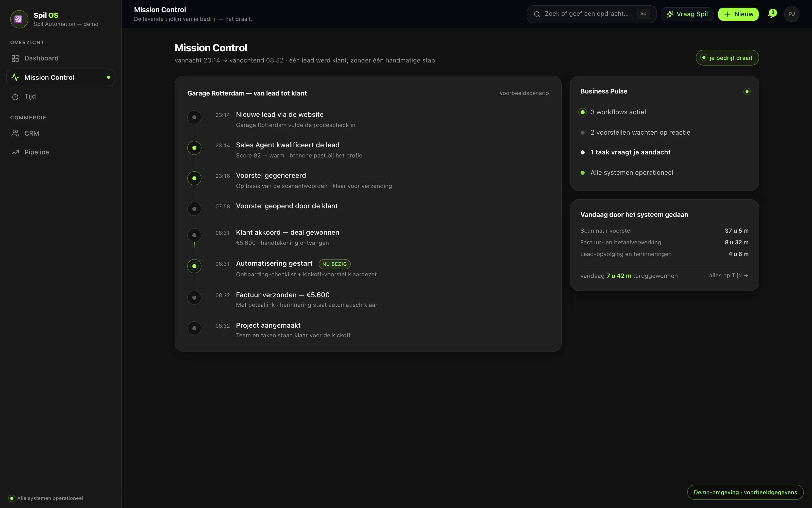Click 'Scan naar voorstel' row
Screen dimensions: 812x508
pos(664,231)
